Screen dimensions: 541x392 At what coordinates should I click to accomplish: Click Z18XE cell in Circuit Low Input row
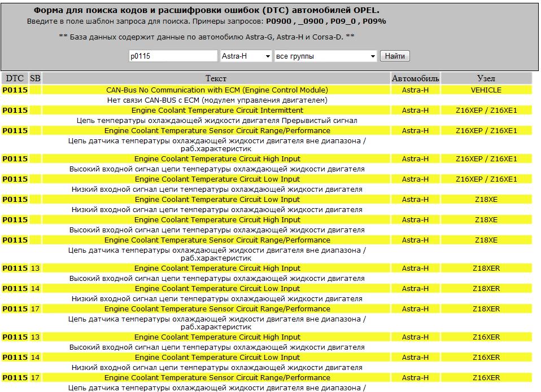(486, 199)
